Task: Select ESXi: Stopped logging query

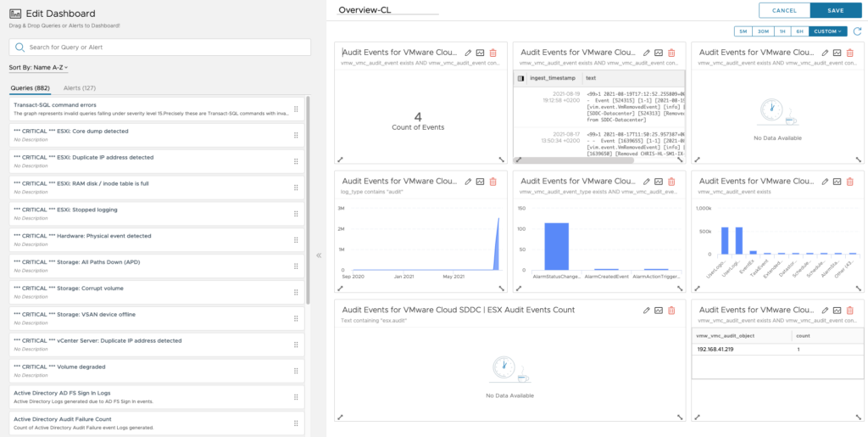Action: pos(157,213)
